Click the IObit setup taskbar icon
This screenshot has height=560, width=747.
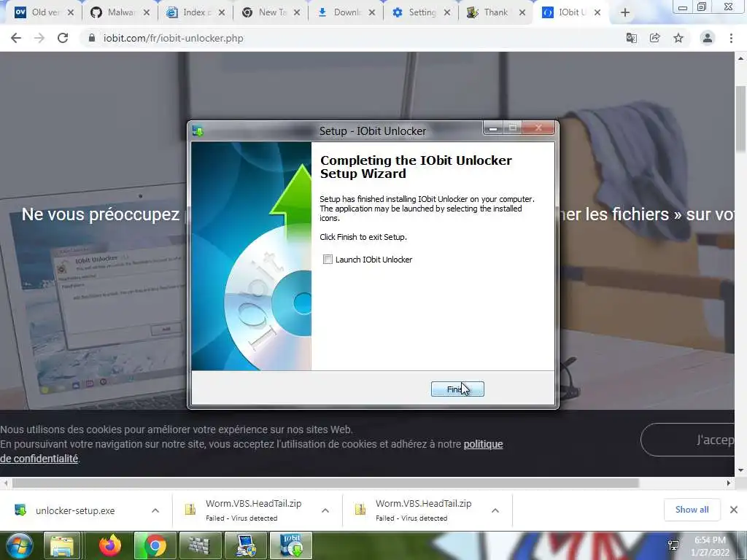[x=291, y=545]
